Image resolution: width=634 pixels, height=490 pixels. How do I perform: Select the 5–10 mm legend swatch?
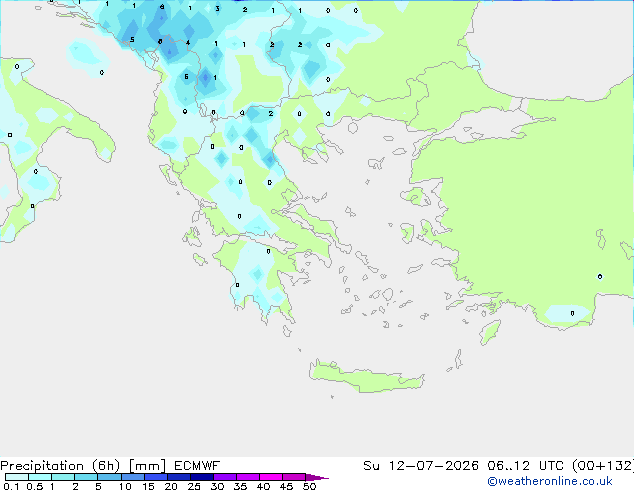pos(109,477)
